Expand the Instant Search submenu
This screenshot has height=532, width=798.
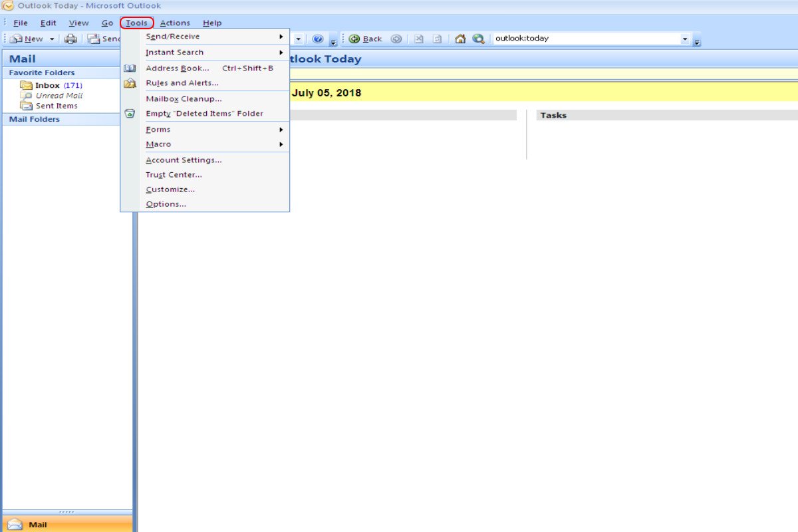(x=205, y=53)
